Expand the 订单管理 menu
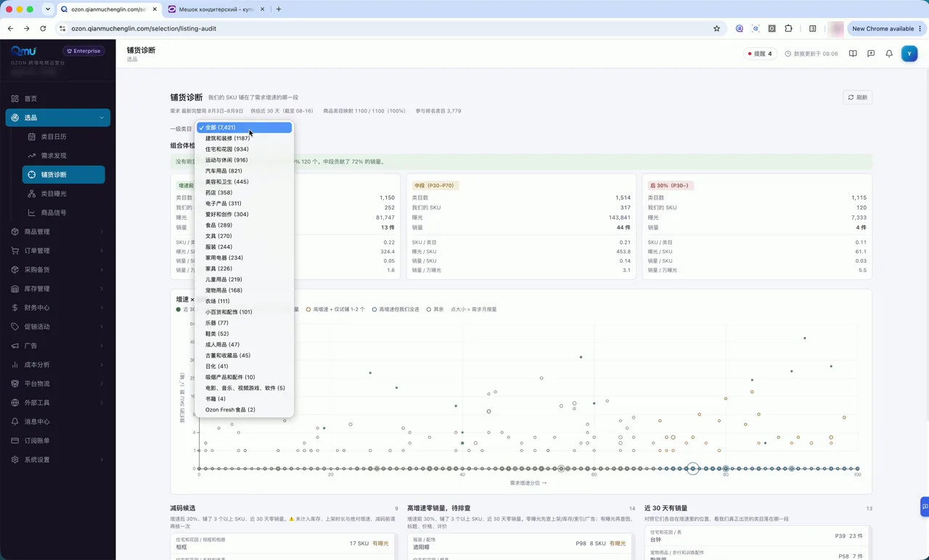 pos(57,251)
